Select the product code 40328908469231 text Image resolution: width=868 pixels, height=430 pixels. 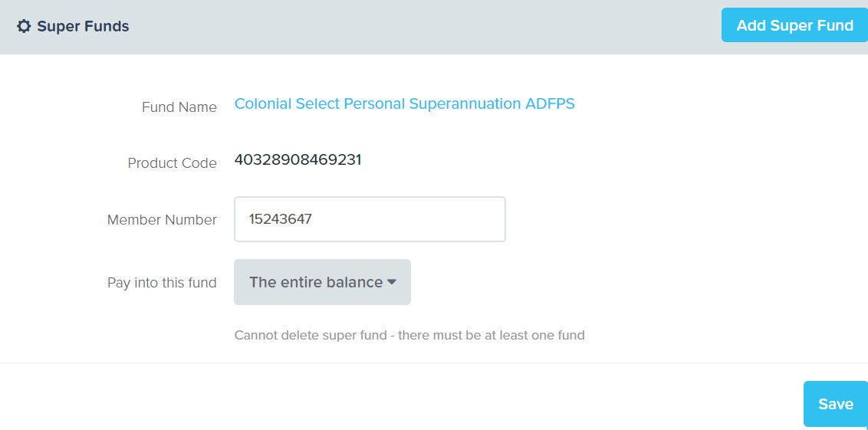[298, 160]
